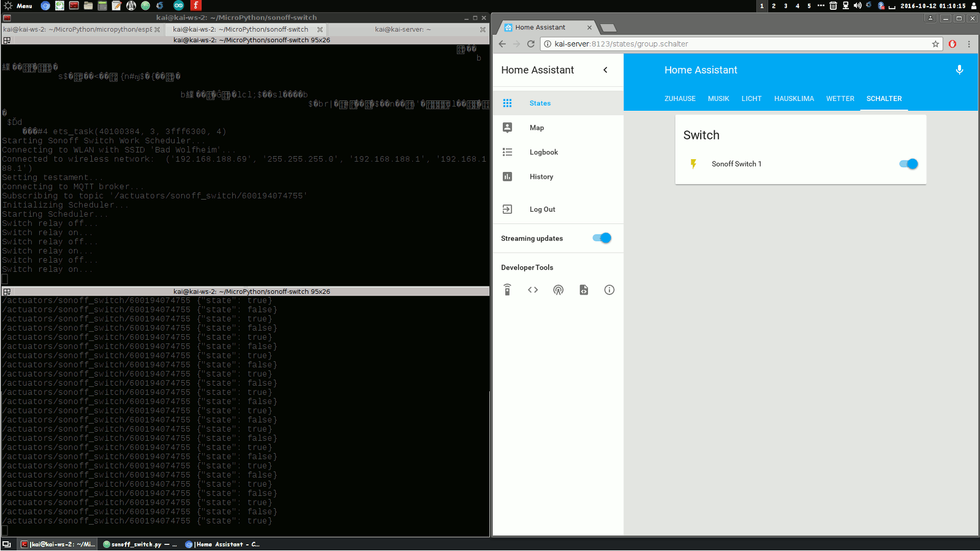Image resolution: width=980 pixels, height=551 pixels.
Task: Open the Map sidebar icon
Action: point(507,127)
